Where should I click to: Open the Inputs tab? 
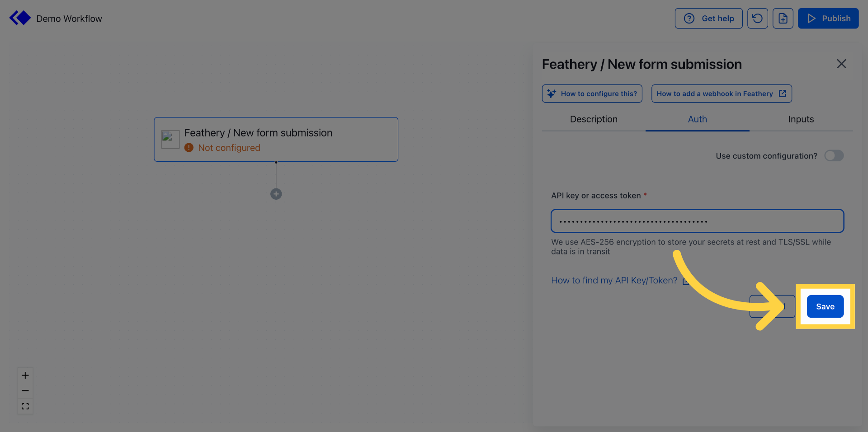[x=801, y=119]
